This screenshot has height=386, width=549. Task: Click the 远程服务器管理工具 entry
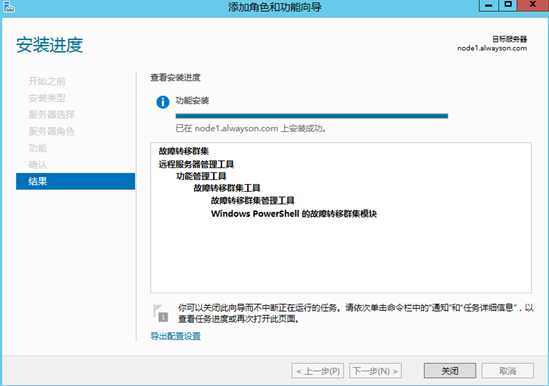(196, 164)
